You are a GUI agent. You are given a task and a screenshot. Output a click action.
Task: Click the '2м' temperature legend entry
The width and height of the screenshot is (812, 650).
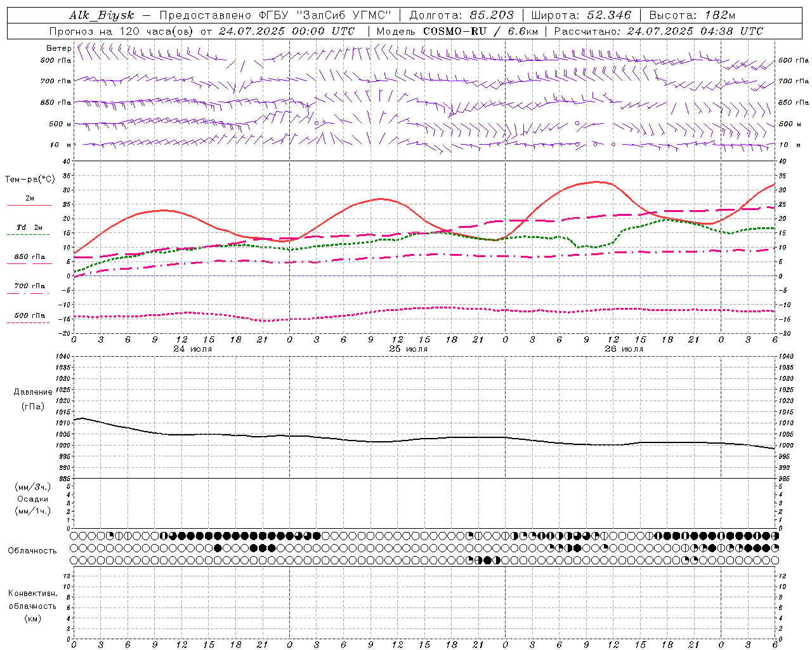tap(30, 199)
